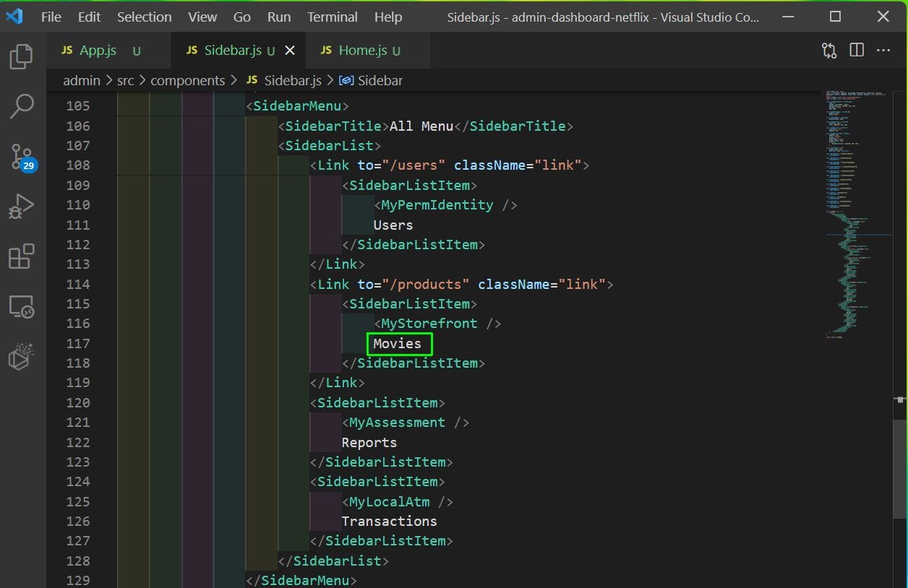Open the Remote Explorer view
The height and width of the screenshot is (588, 908).
pos(21,306)
